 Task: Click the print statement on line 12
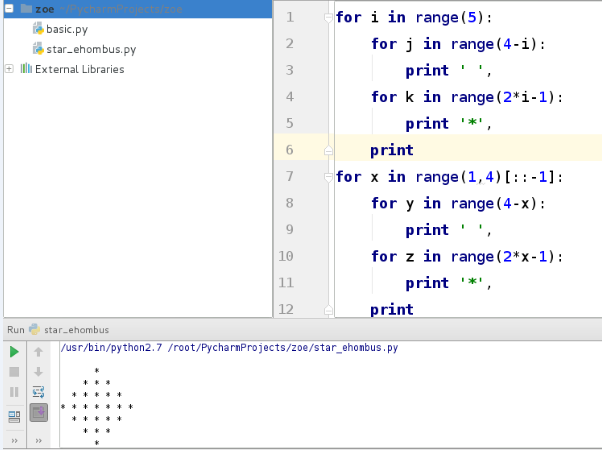pos(392,309)
